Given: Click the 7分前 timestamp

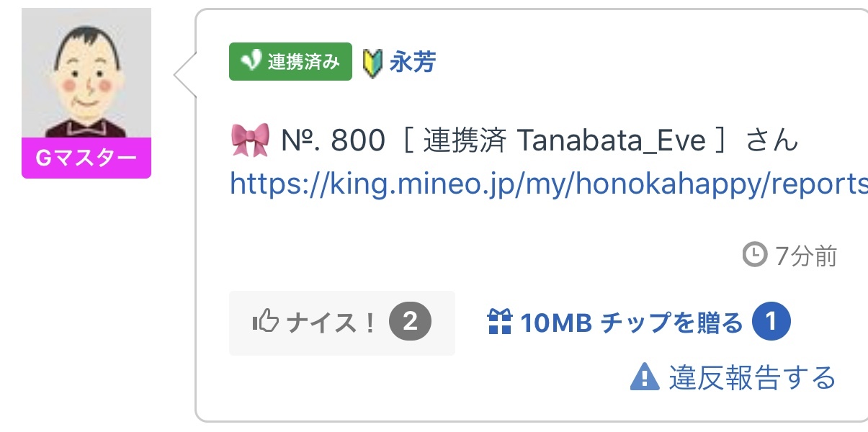Looking at the screenshot, I should pyautogui.click(x=805, y=256).
